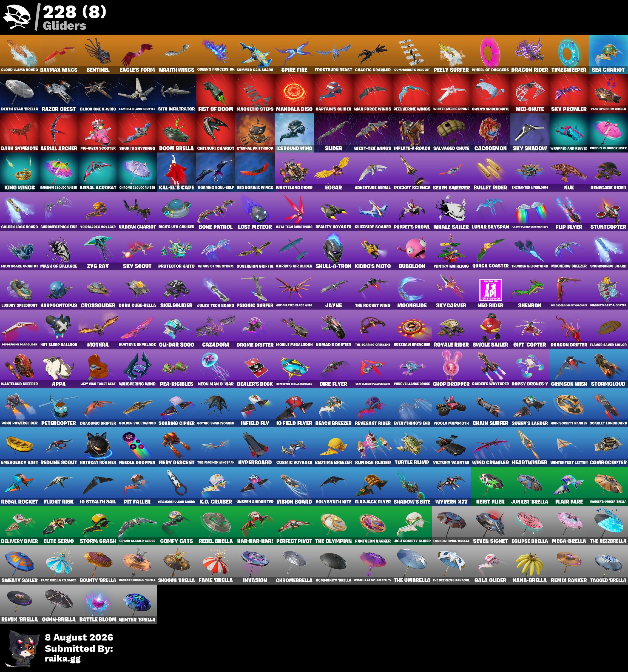Choose the Skull-A-Tron glider icon

(334, 250)
